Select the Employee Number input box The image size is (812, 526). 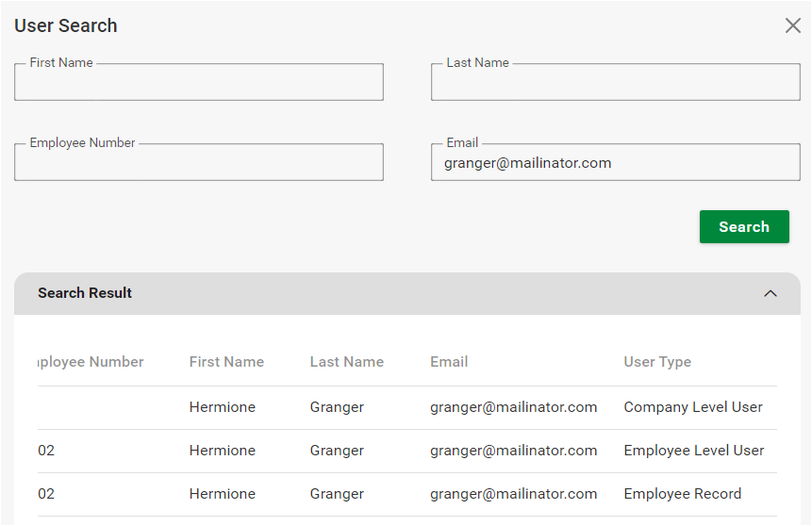[198, 162]
